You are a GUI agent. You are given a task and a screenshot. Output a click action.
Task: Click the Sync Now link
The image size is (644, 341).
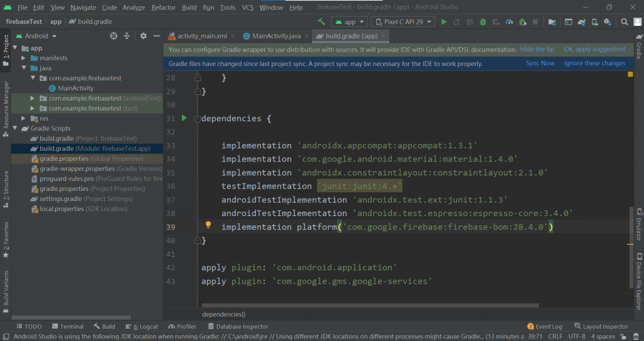(x=540, y=63)
